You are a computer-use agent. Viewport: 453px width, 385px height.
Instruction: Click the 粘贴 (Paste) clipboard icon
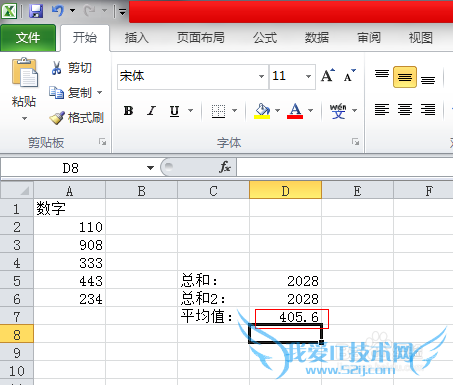coord(25,73)
